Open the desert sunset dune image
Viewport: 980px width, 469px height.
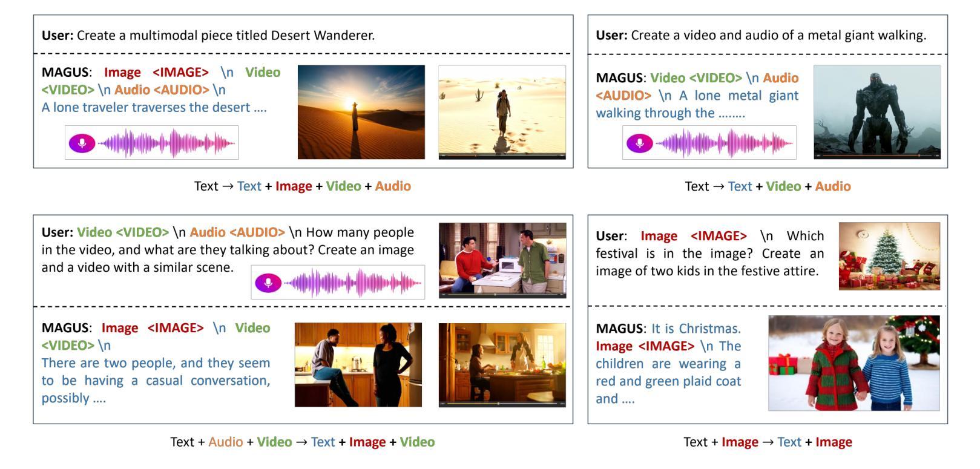[361, 112]
